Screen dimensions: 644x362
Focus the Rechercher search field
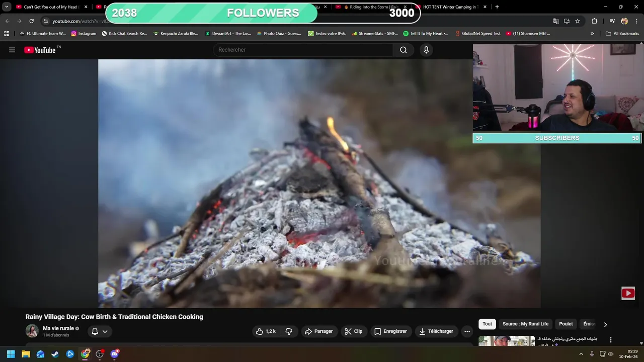tap(303, 50)
